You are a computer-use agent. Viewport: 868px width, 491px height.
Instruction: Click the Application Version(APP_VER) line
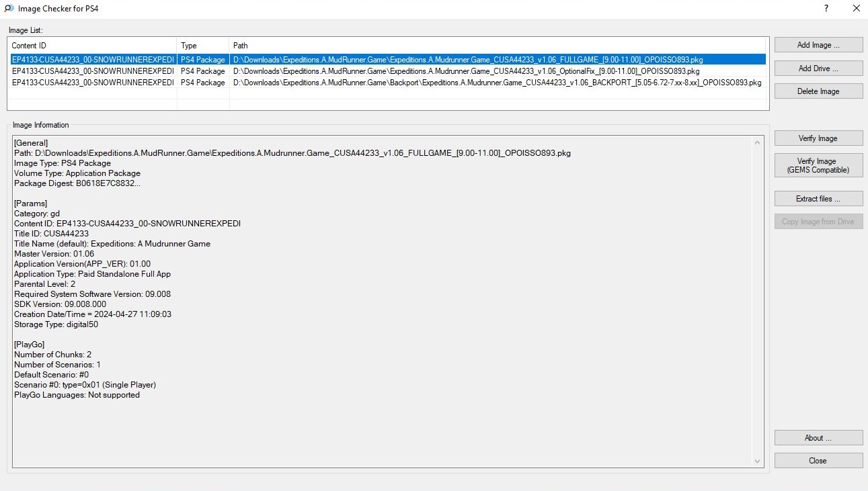pyautogui.click(x=82, y=264)
